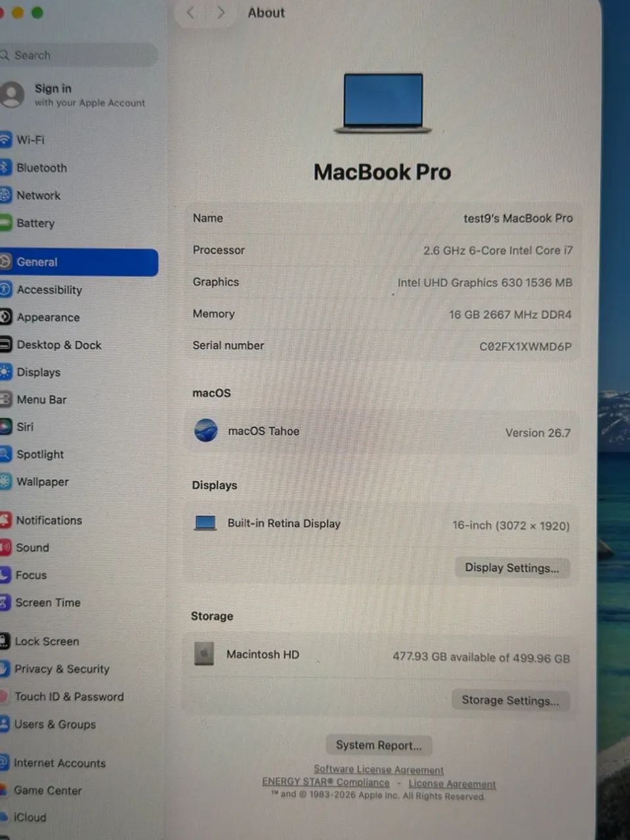Go back with the left chevron
The width and height of the screenshot is (630, 840).
[x=190, y=12]
